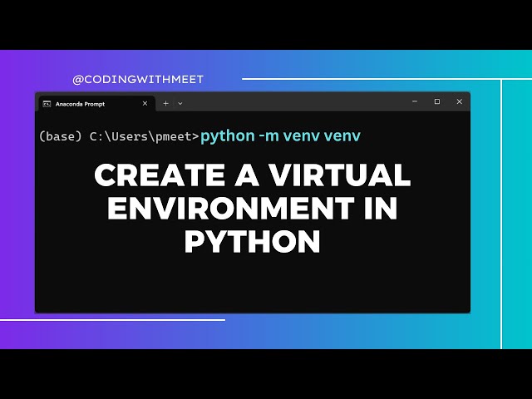
Task: Click the "ENVIRONMENT IN" title line
Action: [253, 208]
